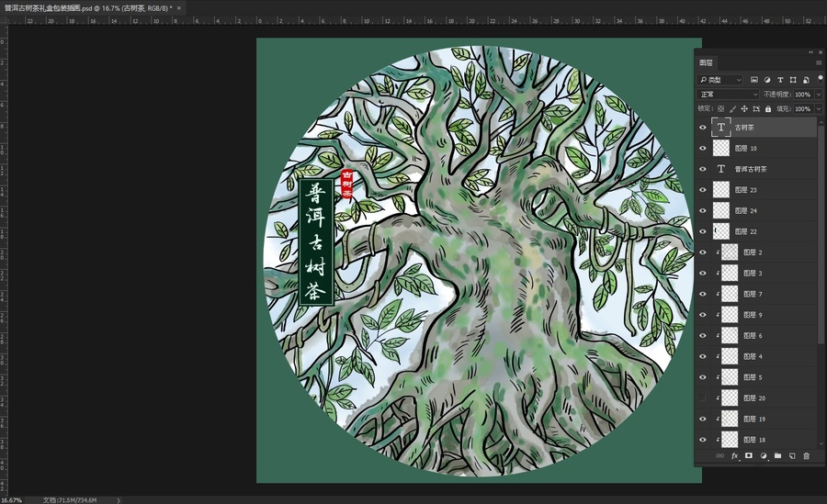Collapse the Layers panel to icons
The height and width of the screenshot is (504, 827).
[x=810, y=52]
